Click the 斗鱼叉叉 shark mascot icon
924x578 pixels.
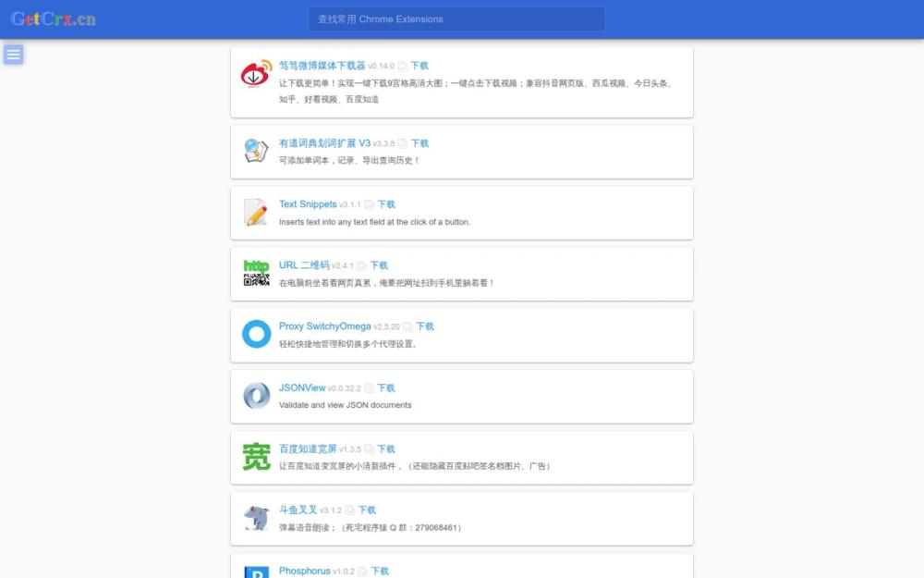click(x=254, y=517)
